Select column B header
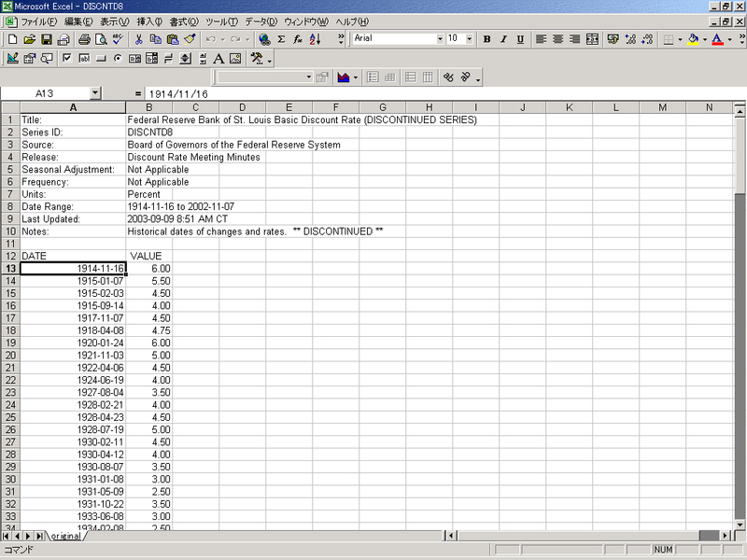 click(149, 107)
